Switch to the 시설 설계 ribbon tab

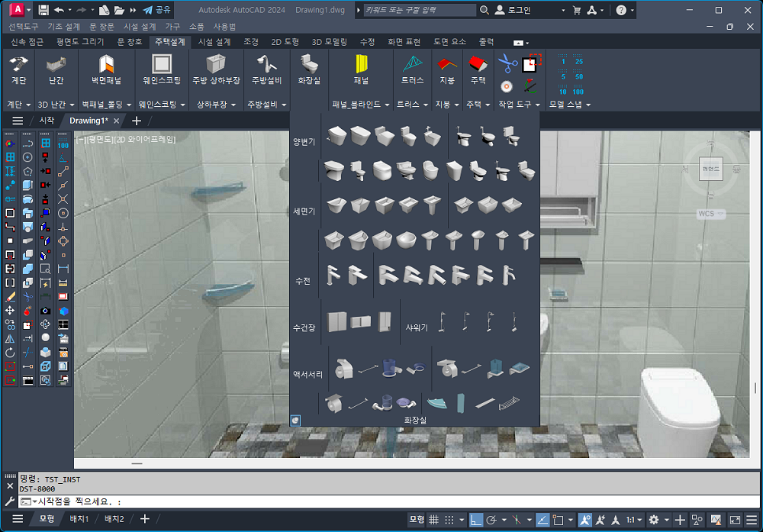pyautogui.click(x=214, y=42)
